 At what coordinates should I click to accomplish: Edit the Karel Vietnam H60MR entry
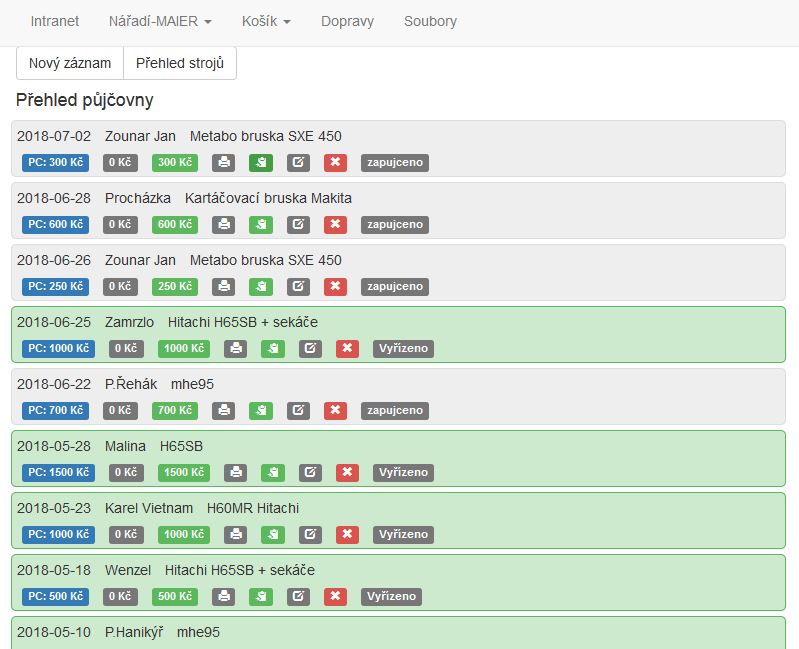coord(310,535)
